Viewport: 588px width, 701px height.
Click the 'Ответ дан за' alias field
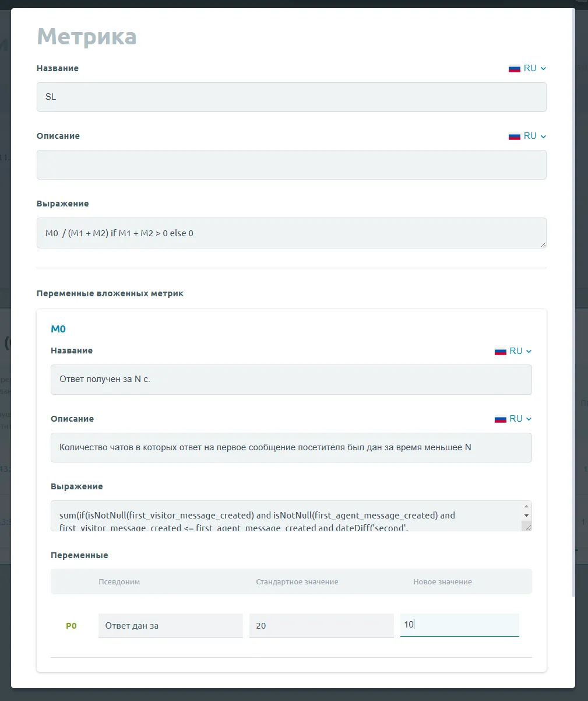pyautogui.click(x=170, y=626)
